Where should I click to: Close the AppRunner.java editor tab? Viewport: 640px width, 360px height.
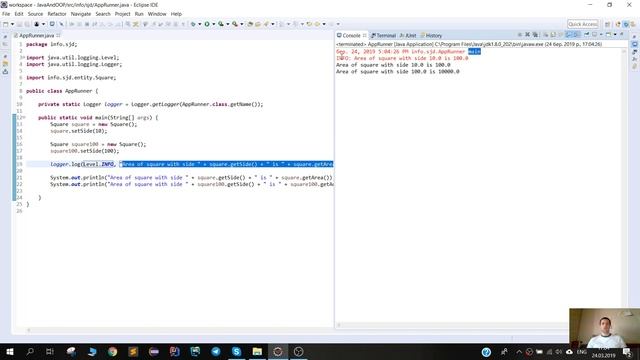[x=58, y=36]
